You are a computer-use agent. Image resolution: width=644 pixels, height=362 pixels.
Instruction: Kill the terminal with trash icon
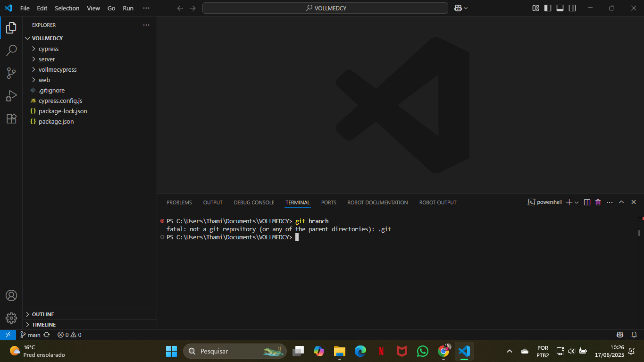(x=598, y=202)
